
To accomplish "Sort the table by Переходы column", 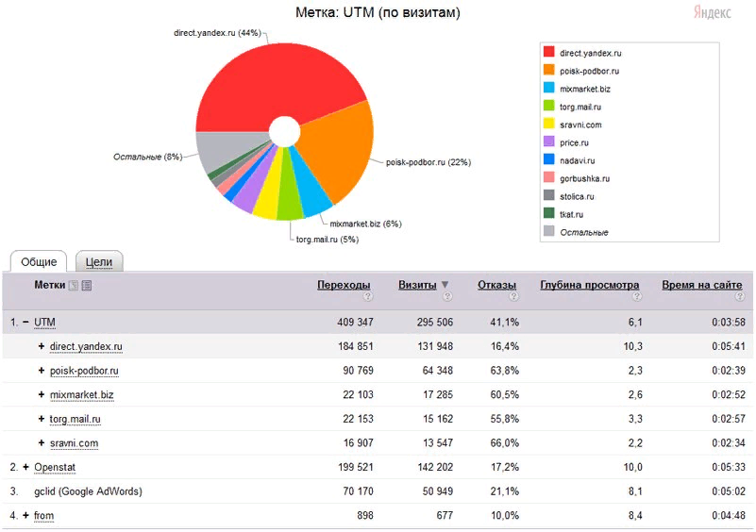I will tap(344, 285).
